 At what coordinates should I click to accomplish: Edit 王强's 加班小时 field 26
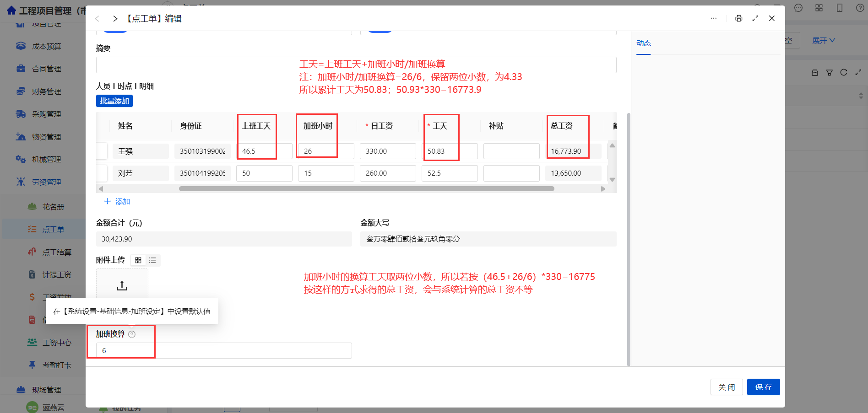[x=326, y=151]
